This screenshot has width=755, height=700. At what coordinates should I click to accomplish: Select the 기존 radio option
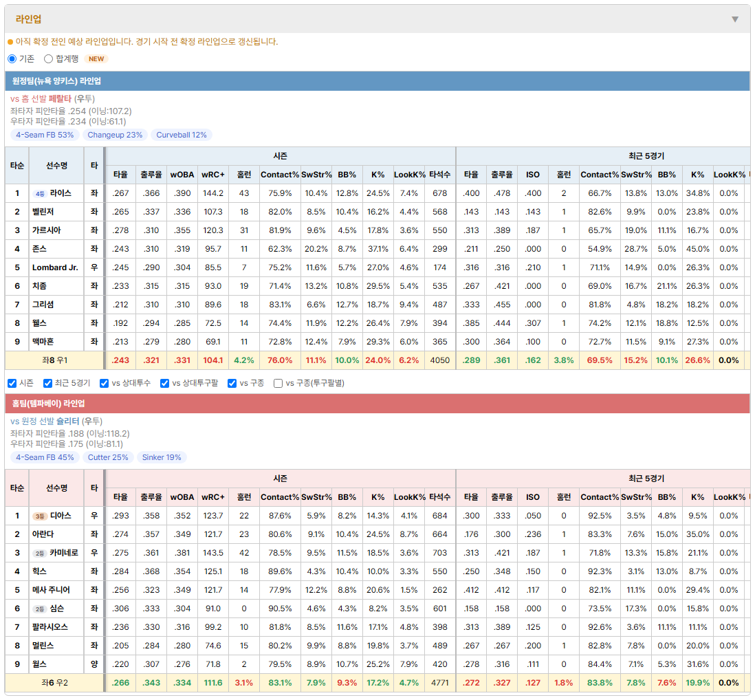coord(12,58)
